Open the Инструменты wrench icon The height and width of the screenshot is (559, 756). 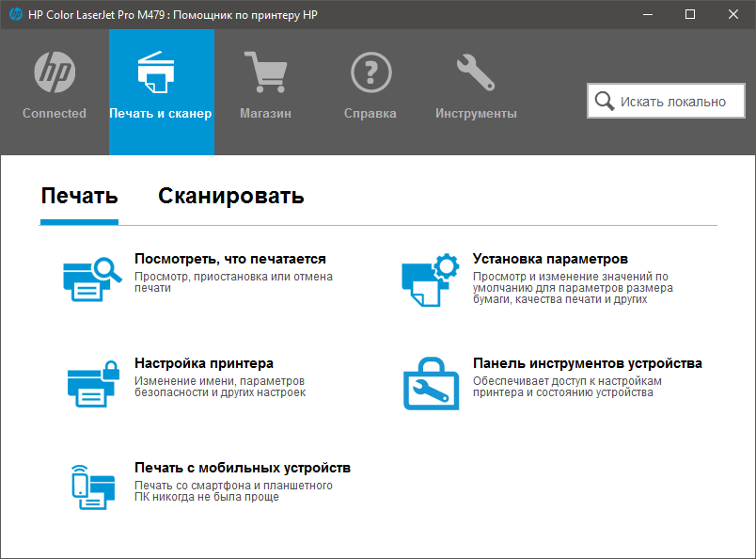pos(476,72)
